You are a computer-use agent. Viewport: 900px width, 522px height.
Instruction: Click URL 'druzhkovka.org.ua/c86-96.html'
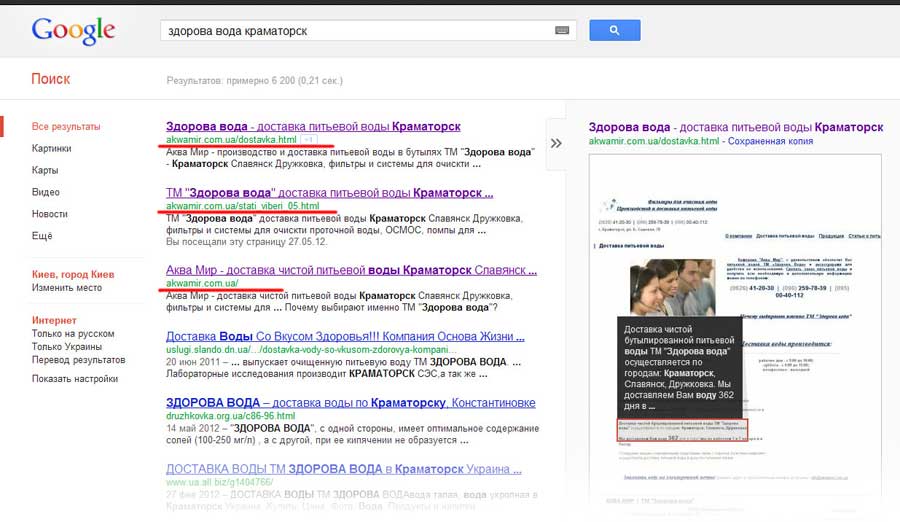click(x=231, y=416)
